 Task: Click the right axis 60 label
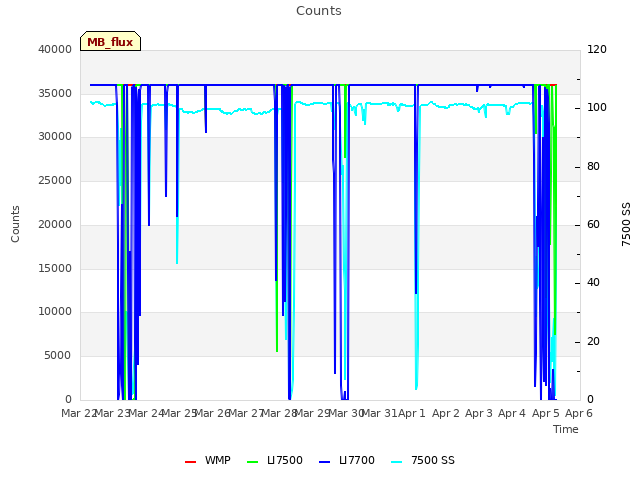[593, 224]
